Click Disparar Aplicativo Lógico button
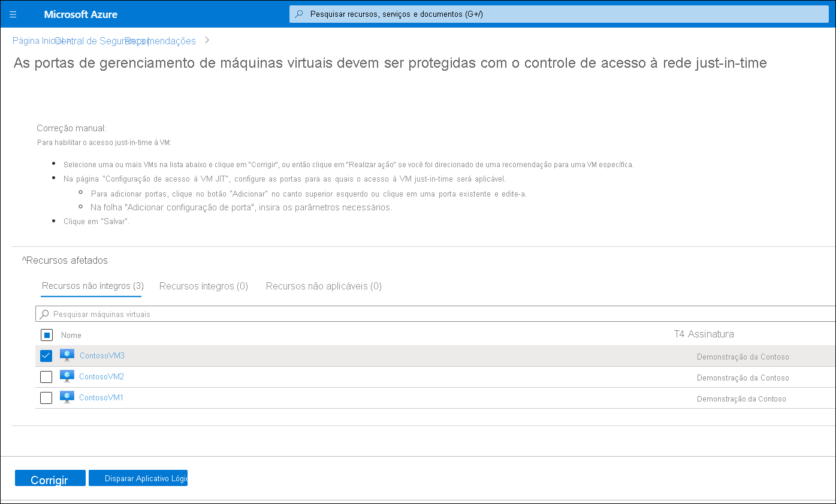Image resolution: width=836 pixels, height=504 pixels. click(138, 478)
